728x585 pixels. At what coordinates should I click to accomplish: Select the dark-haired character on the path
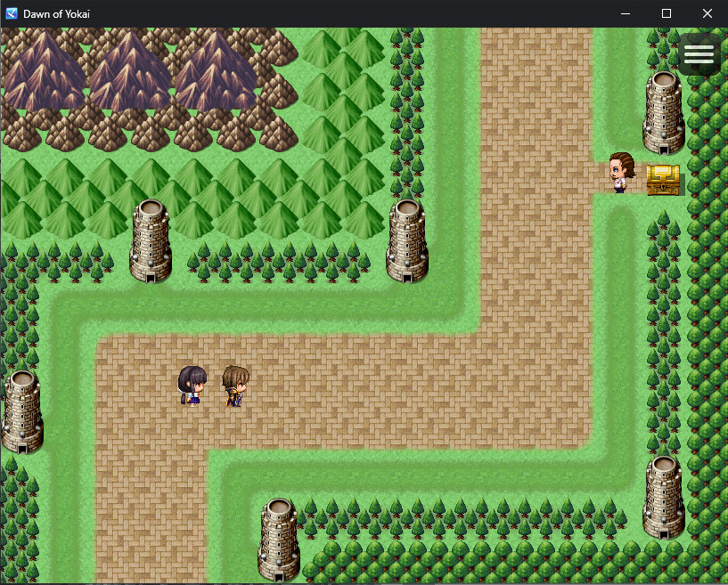192,385
